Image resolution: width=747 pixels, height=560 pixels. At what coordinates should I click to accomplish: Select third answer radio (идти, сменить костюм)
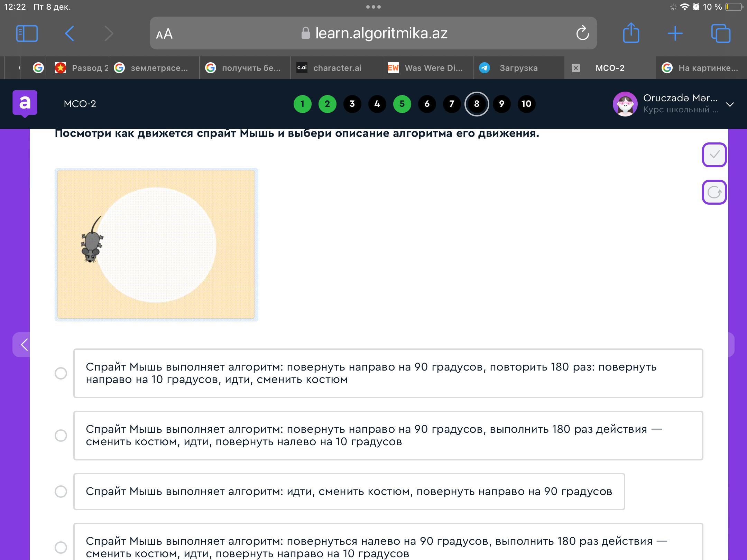(x=61, y=492)
